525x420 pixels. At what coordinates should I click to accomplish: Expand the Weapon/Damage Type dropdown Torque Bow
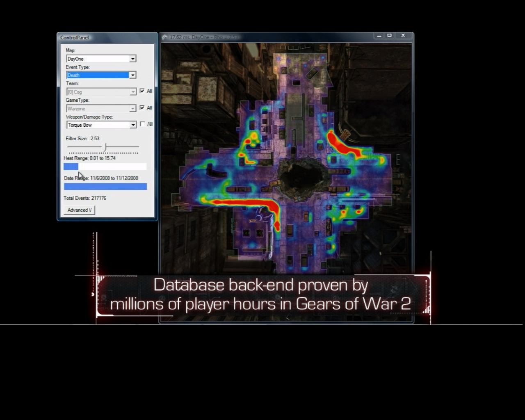[101, 125]
